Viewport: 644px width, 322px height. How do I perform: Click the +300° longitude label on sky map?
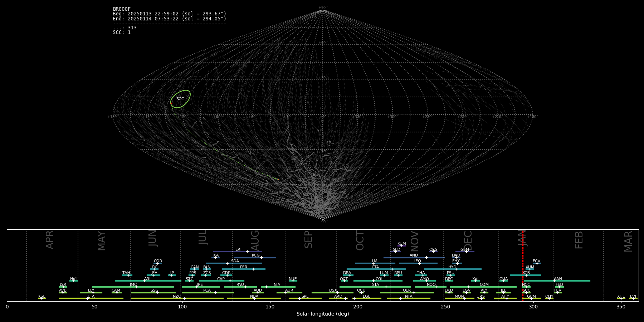392,117
